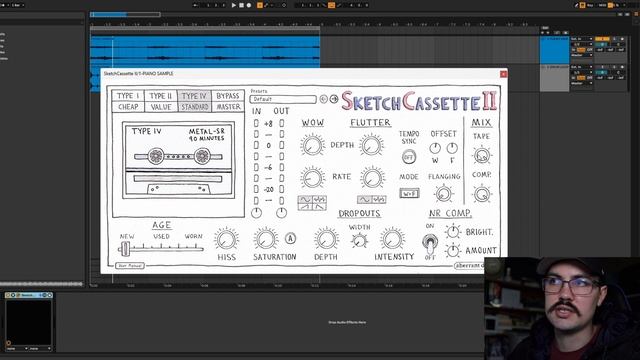Choose the FLUTTER waveform shape selector
Viewport: 640px width, 360px height.
coord(372,200)
